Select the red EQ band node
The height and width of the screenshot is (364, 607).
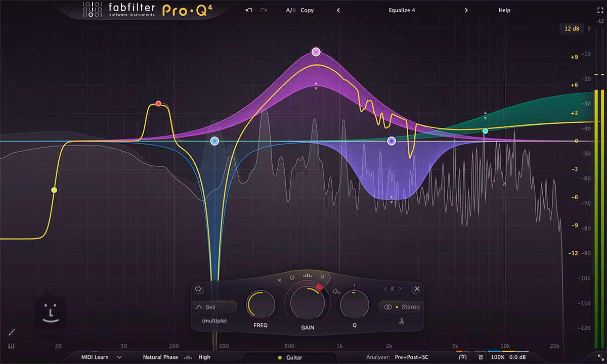(x=158, y=103)
